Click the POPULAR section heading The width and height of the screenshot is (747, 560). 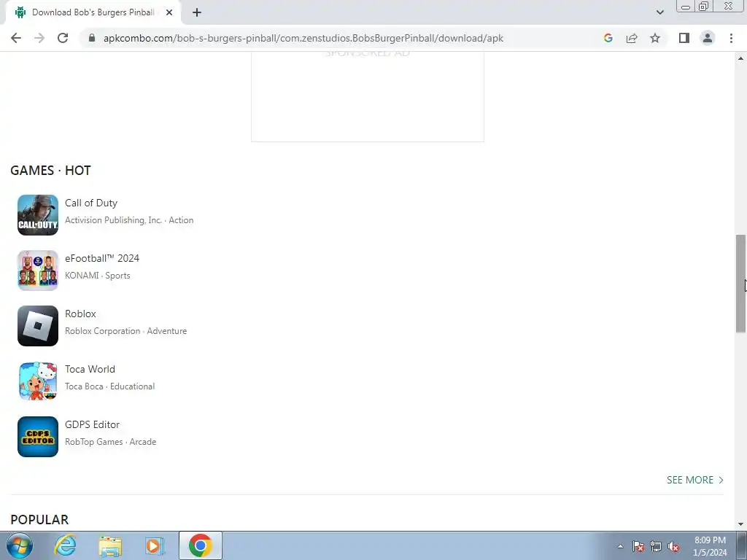39,519
